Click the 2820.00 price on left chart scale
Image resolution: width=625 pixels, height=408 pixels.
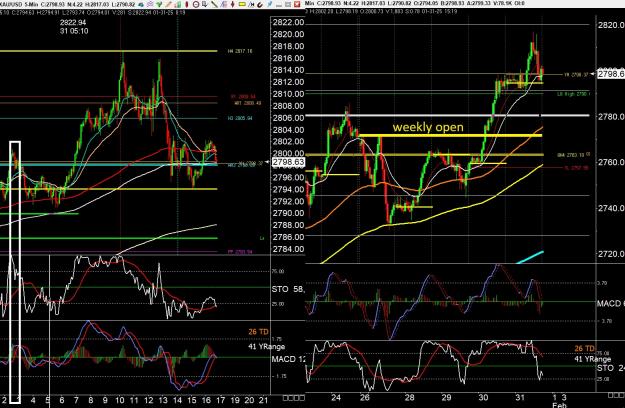coord(288,34)
